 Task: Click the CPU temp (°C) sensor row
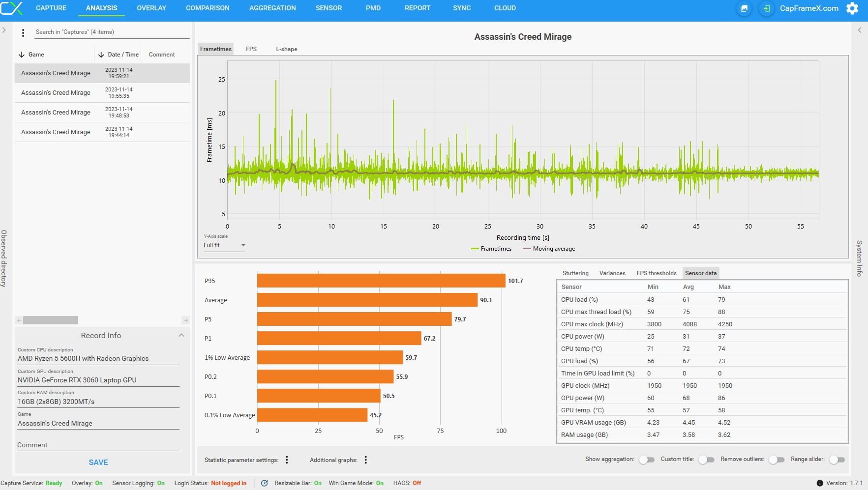[702, 349]
